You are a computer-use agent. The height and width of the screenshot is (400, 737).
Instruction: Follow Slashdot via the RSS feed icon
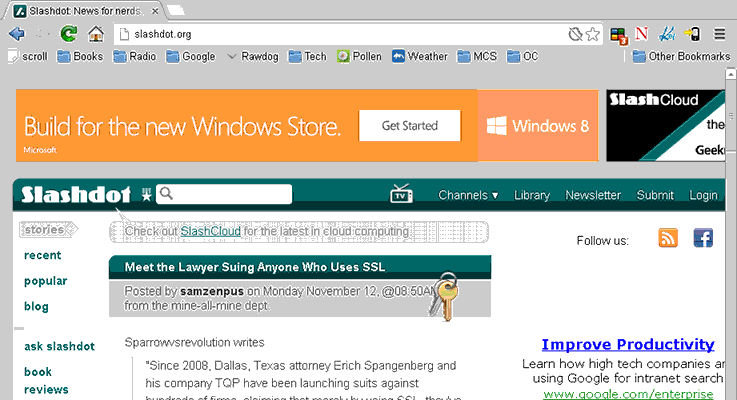pyautogui.click(x=668, y=238)
